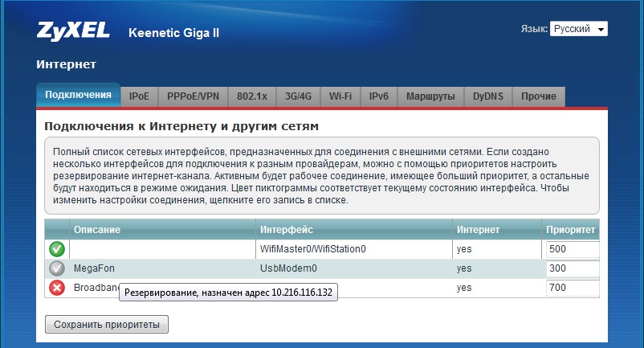Select the 3G/4G tab
The image size is (644, 348).
tap(298, 96)
